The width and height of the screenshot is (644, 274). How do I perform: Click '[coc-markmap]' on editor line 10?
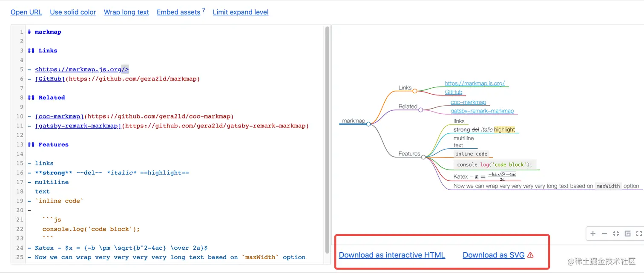59,116
